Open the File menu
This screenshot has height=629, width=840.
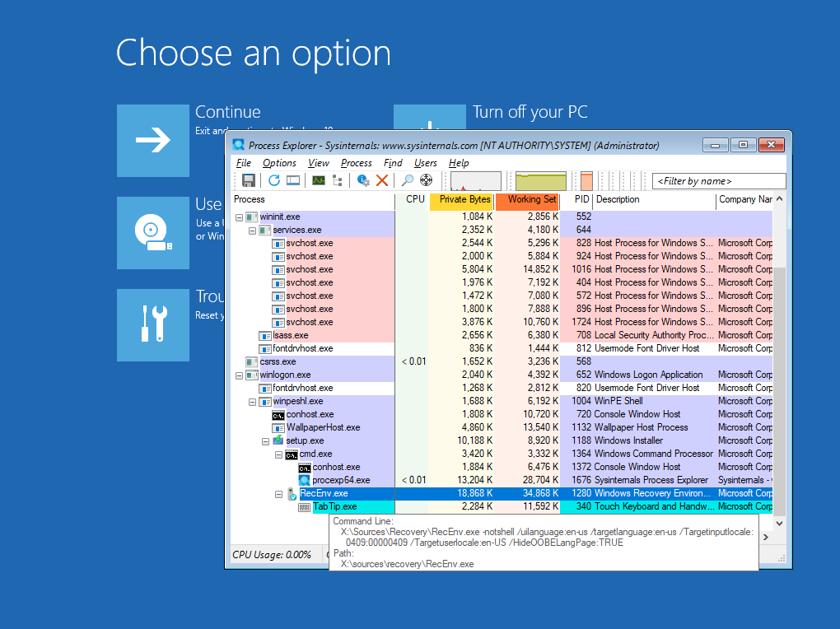(x=243, y=163)
